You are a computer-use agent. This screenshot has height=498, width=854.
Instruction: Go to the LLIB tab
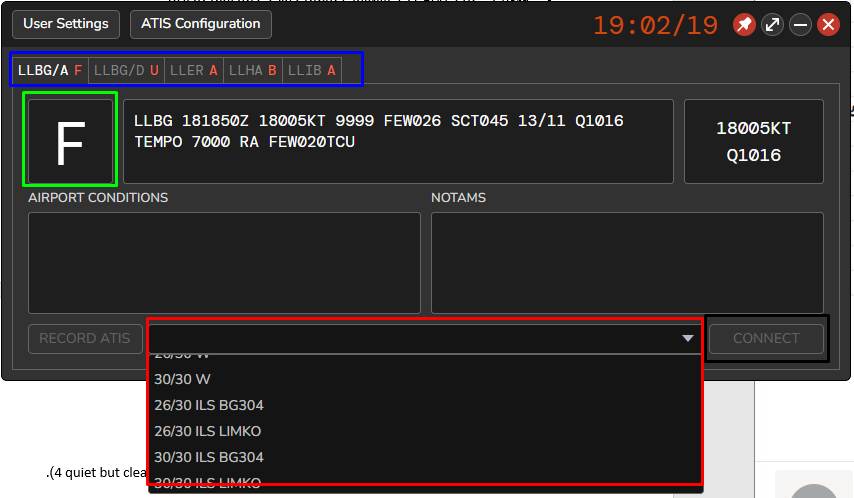pos(311,71)
